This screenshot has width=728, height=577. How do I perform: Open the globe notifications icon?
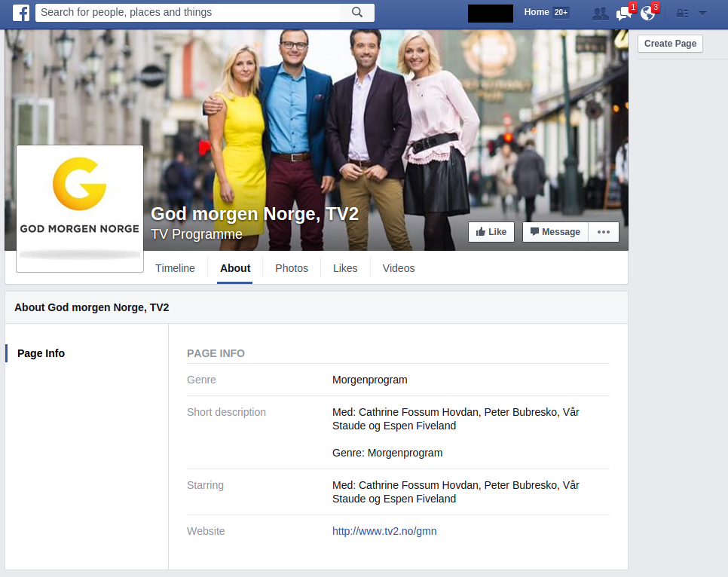647,14
